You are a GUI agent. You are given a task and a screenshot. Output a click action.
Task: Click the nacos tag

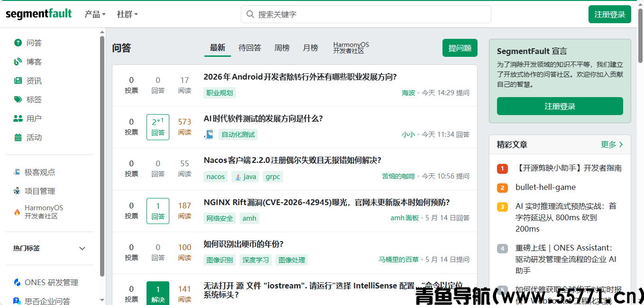point(216,177)
